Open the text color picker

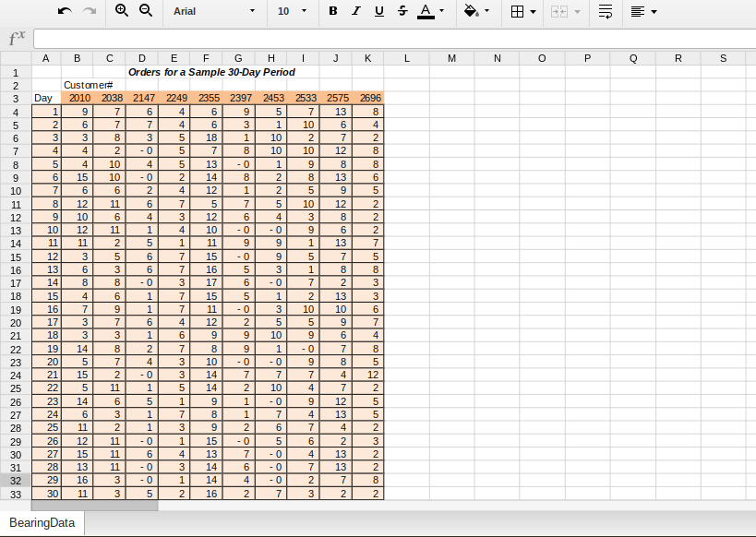(x=426, y=12)
